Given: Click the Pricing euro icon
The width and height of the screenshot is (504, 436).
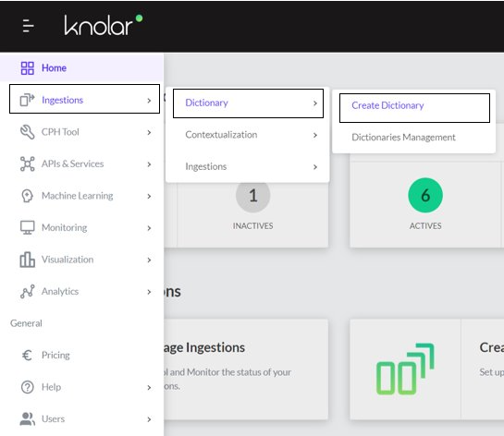Looking at the screenshot, I should click(x=28, y=355).
